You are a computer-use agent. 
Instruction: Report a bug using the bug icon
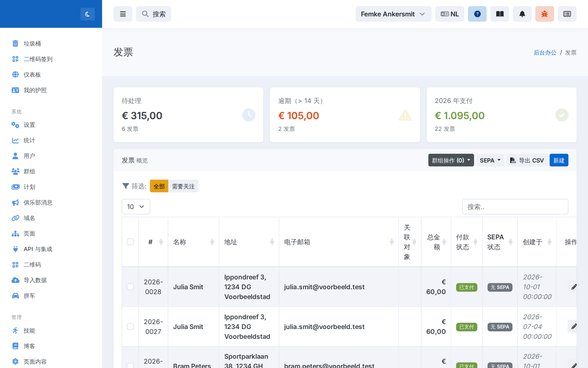(545, 14)
